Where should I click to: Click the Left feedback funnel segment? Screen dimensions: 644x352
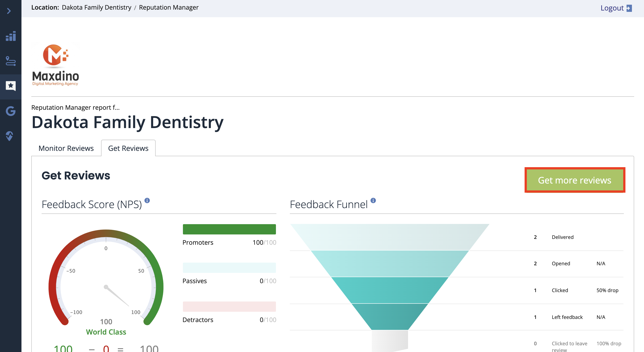(390, 317)
